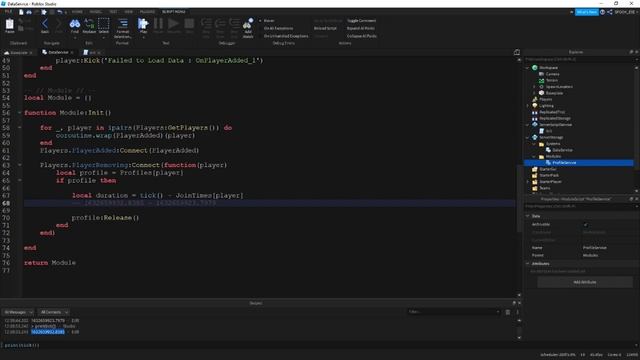This screenshot has height=360, width=640.
Task: Click the New file icon in quick access bar
Action: click(x=21, y=12)
